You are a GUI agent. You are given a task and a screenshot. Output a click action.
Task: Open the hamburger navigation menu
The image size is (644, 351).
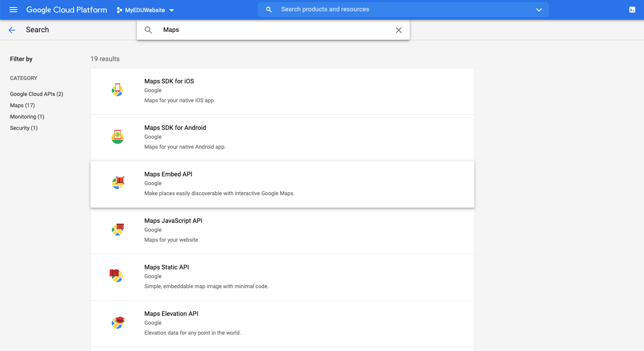point(13,10)
